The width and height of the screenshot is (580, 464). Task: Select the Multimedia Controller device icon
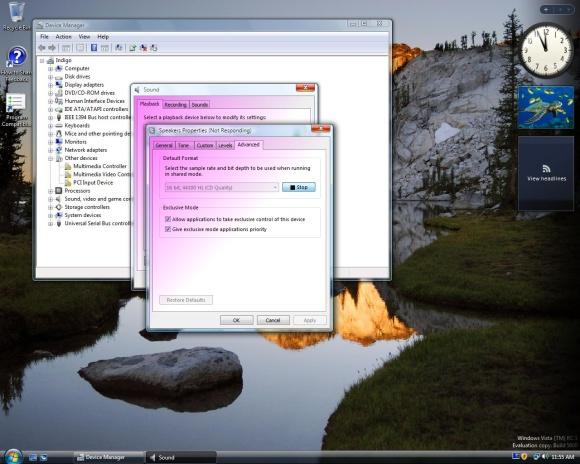tap(68, 166)
